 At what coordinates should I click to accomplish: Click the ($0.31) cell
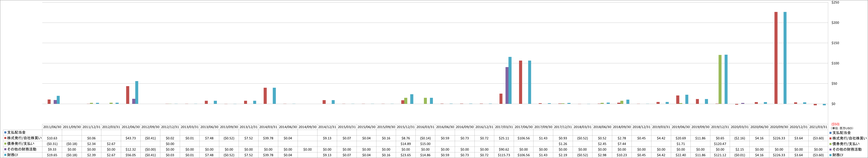pyautogui.click(x=52, y=144)
